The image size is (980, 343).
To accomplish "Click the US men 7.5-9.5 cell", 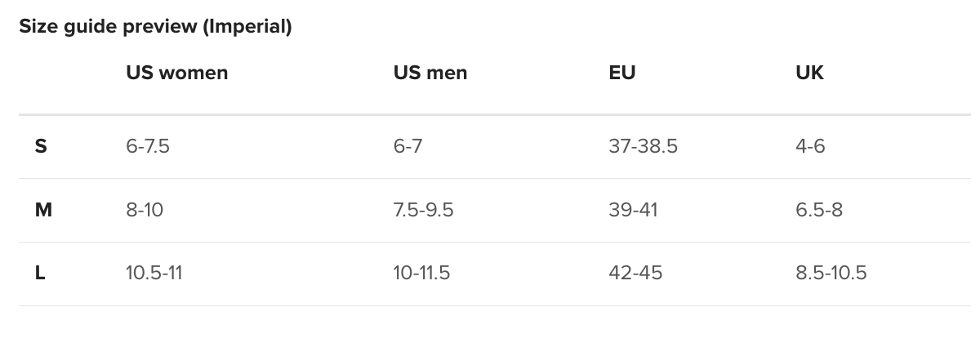I will [x=423, y=211].
